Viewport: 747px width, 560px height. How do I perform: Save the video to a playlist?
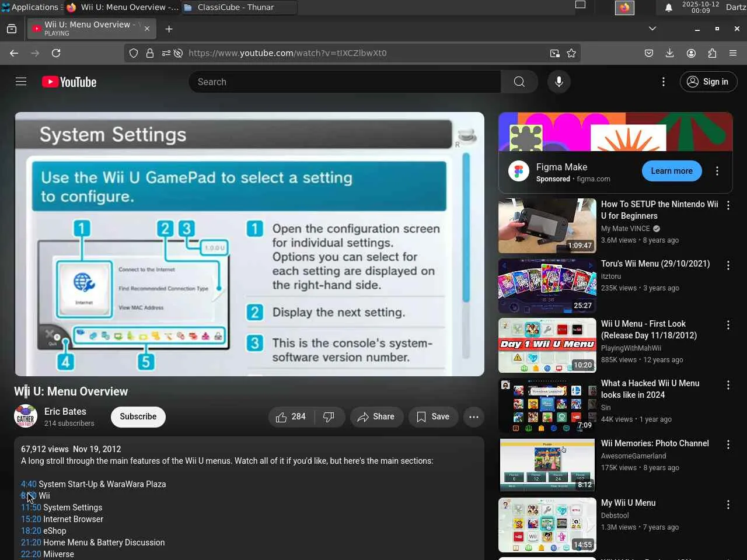point(433,416)
